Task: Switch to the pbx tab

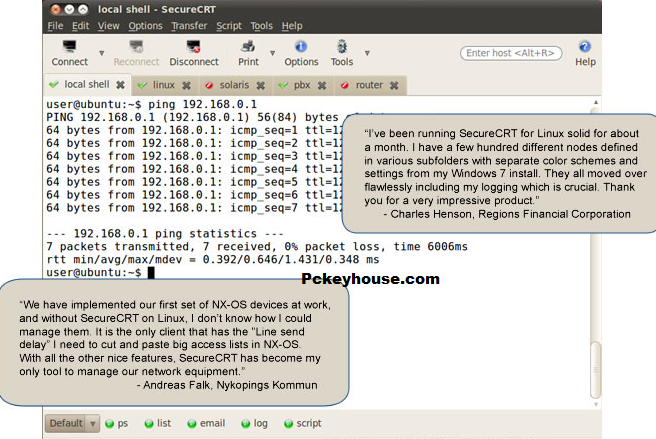Action: [302, 85]
